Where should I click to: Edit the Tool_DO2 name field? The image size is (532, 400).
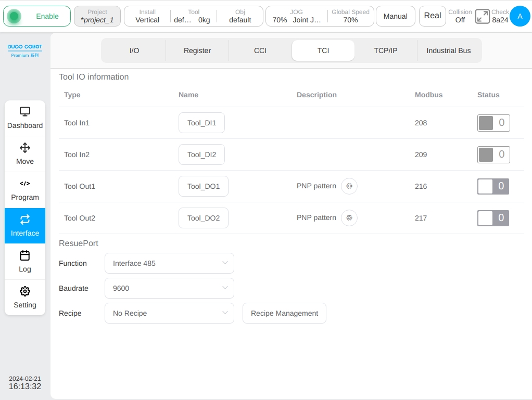[x=204, y=218]
